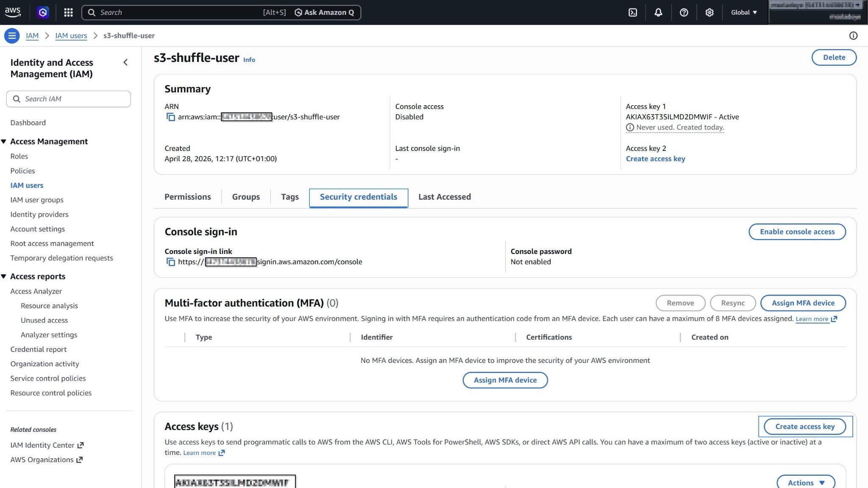Screen dimensions: 868x488
Task: Launch CloudShell from the top bar
Action: coord(632,12)
